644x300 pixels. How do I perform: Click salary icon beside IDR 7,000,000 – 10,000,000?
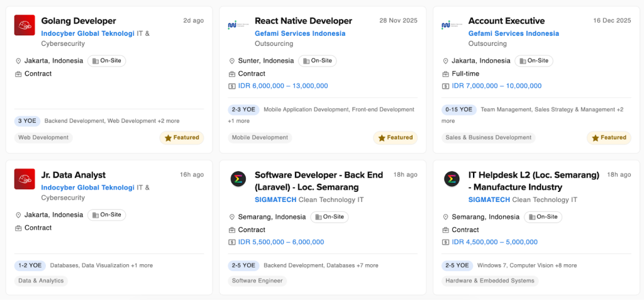[445, 86]
